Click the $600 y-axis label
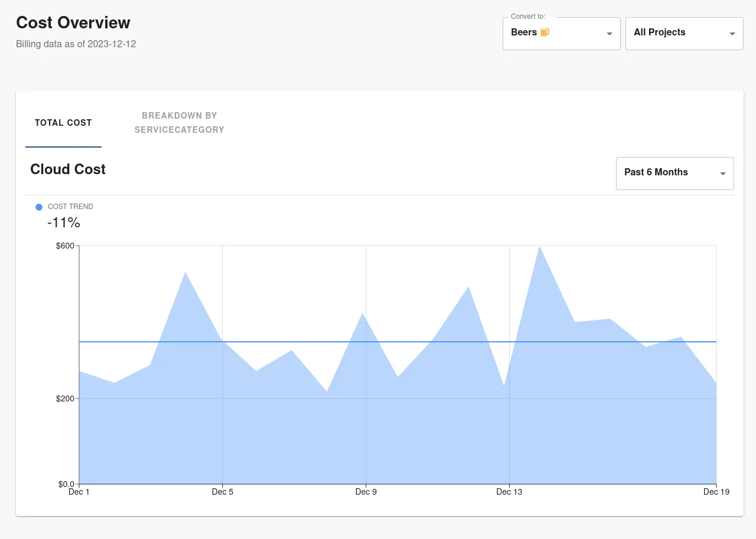The width and height of the screenshot is (756, 539). coord(65,246)
